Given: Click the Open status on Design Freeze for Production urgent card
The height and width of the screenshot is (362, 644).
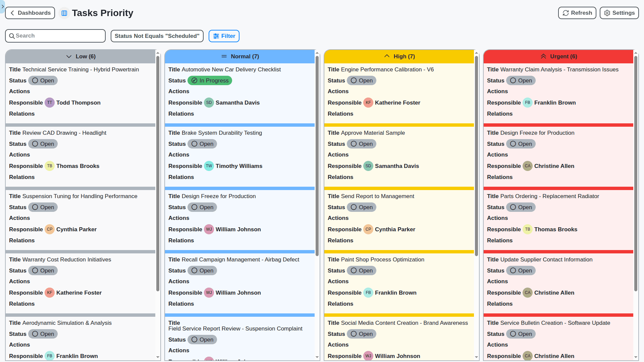Looking at the screenshot, I should click(521, 144).
